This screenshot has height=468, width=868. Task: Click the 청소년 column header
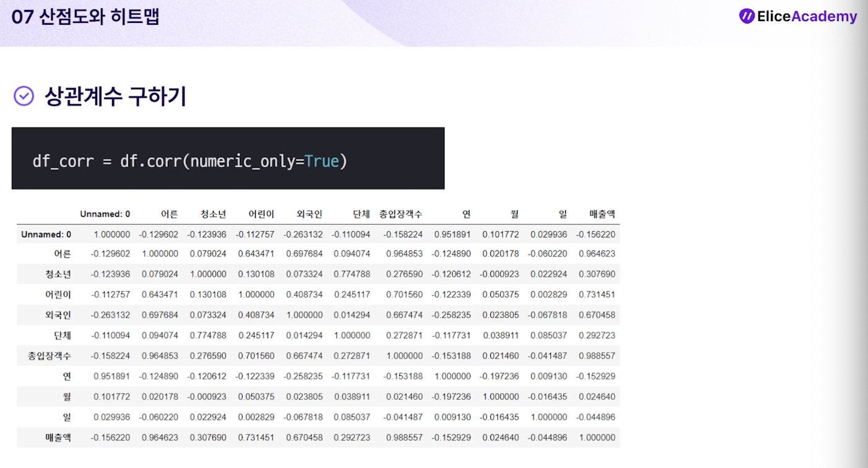214,214
